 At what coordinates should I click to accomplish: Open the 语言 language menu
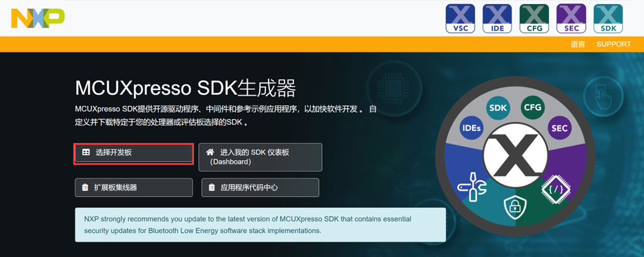point(577,44)
